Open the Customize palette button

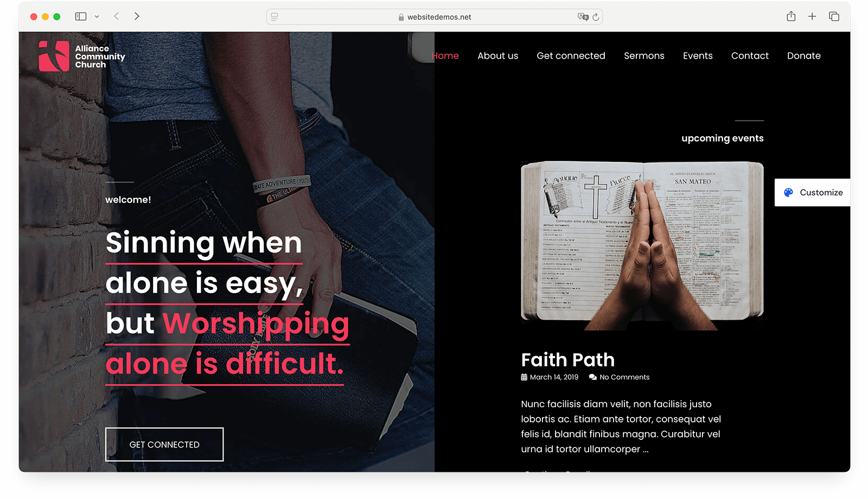tap(812, 192)
